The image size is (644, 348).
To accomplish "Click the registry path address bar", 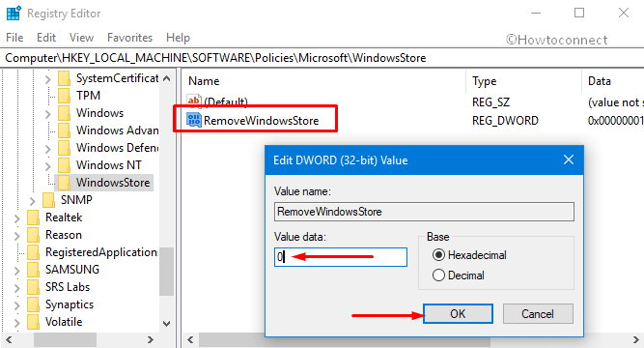I will point(322,58).
